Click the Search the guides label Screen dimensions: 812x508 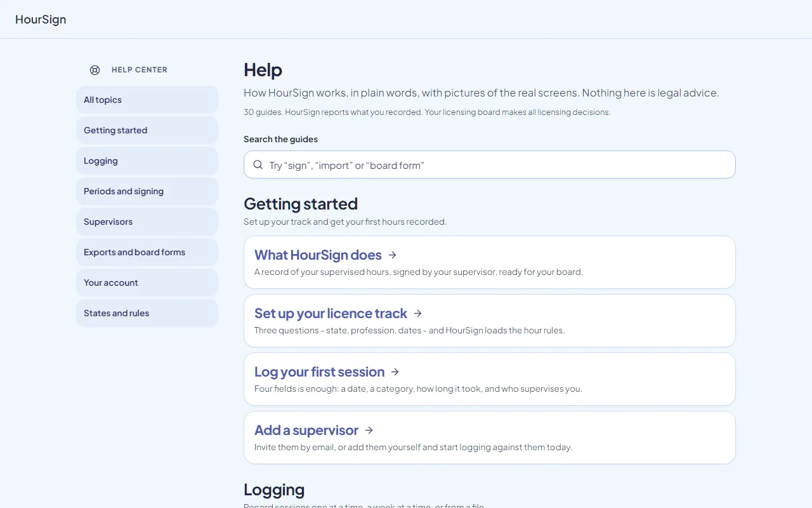point(280,139)
